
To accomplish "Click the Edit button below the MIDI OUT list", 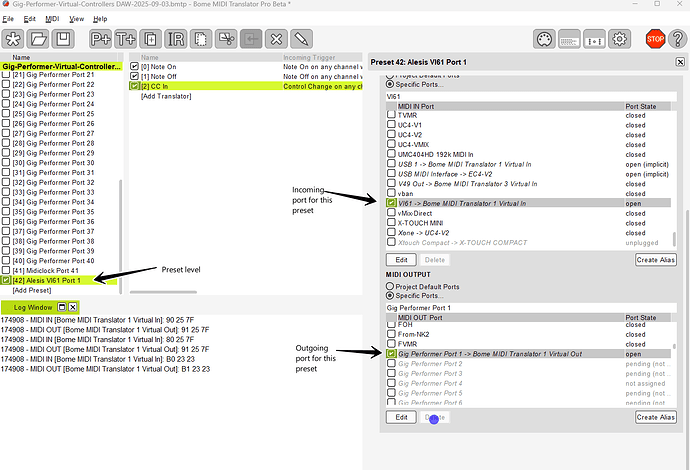I will [401, 417].
